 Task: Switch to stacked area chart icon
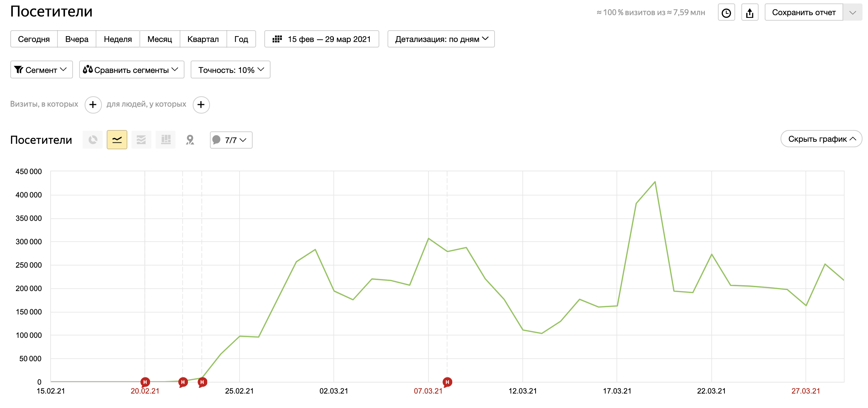141,140
